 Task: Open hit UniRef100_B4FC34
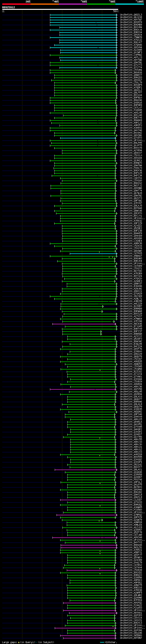pyautogui.click(x=131, y=176)
